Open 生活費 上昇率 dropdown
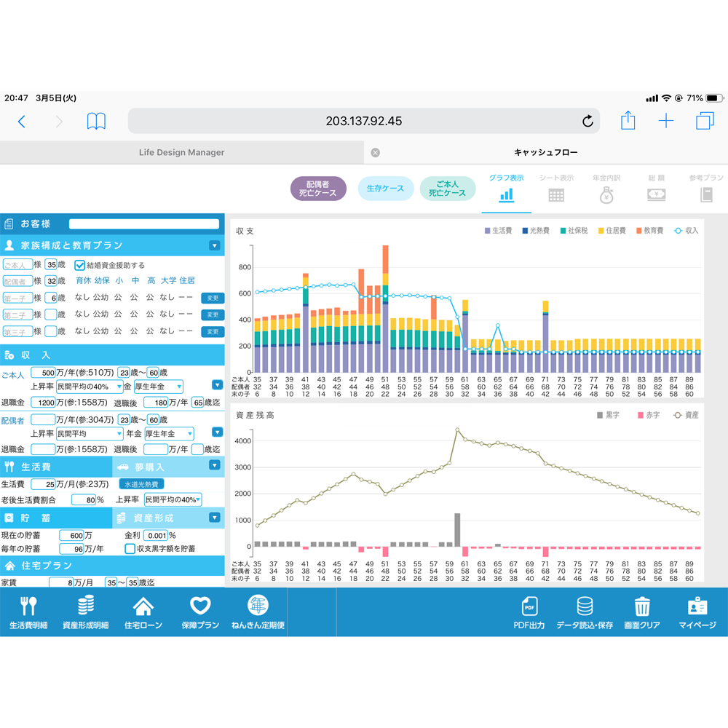This screenshot has height=728, width=728. [x=173, y=499]
